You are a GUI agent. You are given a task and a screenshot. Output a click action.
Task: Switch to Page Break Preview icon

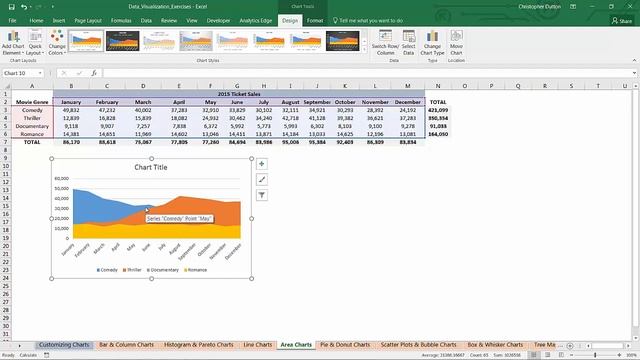pos(561,355)
